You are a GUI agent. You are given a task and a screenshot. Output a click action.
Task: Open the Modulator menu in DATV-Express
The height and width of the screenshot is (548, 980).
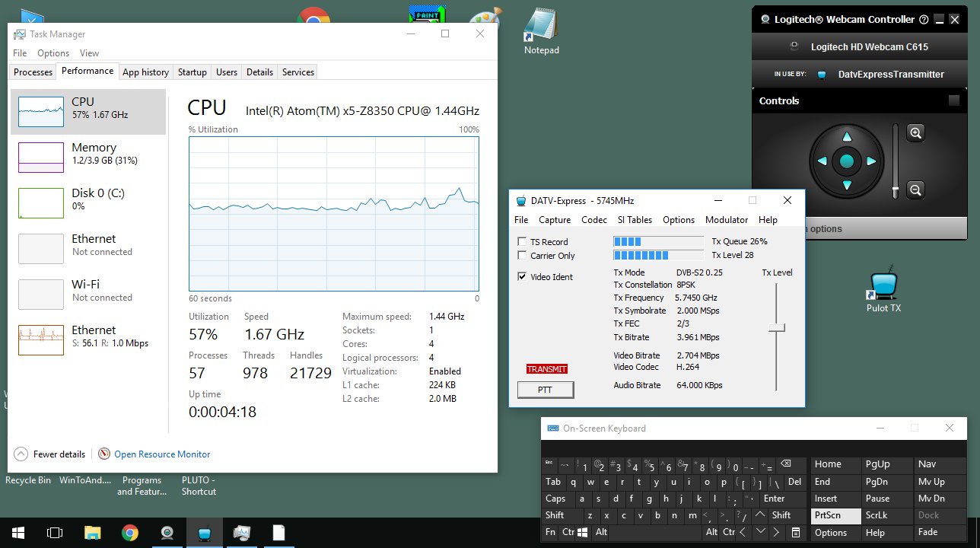pyautogui.click(x=727, y=220)
